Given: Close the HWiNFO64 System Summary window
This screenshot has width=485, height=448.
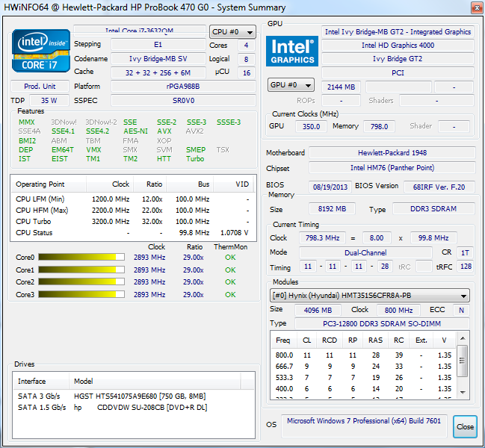Looking at the screenshot, I should tap(476, 8).
